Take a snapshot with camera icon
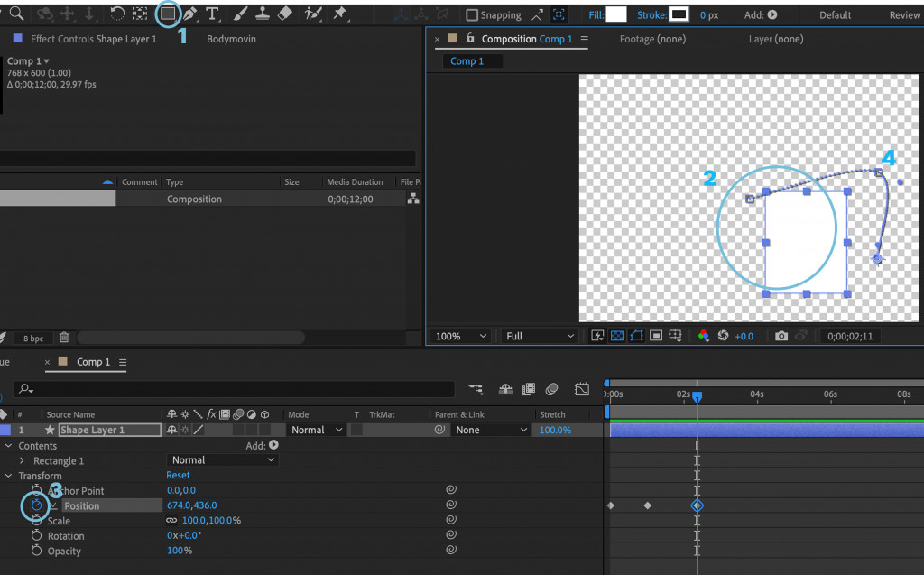Image resolution: width=924 pixels, height=575 pixels. click(x=781, y=336)
